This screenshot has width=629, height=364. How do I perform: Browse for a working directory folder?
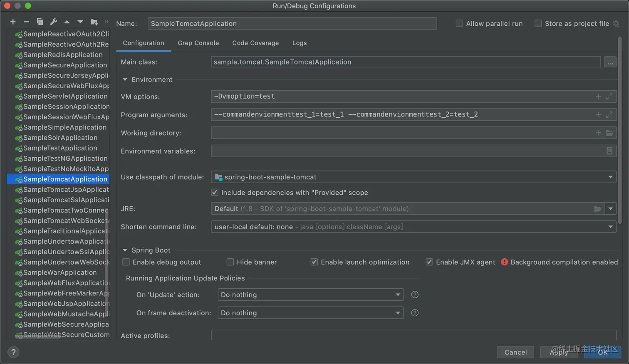pos(609,133)
